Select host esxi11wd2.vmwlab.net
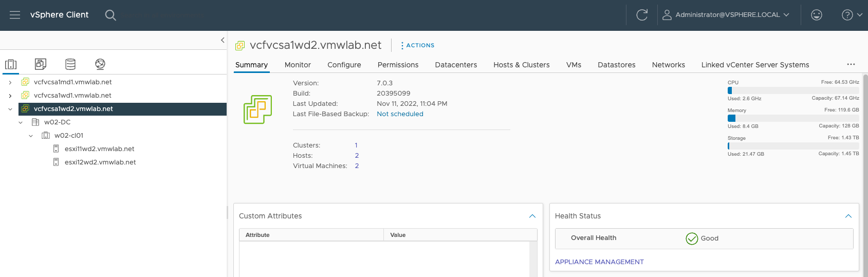The height and width of the screenshot is (277, 868). [x=100, y=149]
